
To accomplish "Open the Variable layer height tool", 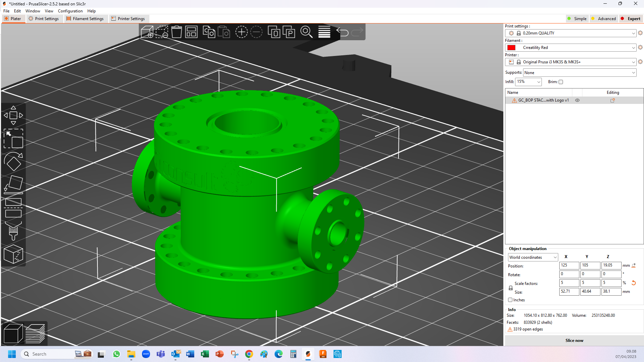I will point(324,32).
